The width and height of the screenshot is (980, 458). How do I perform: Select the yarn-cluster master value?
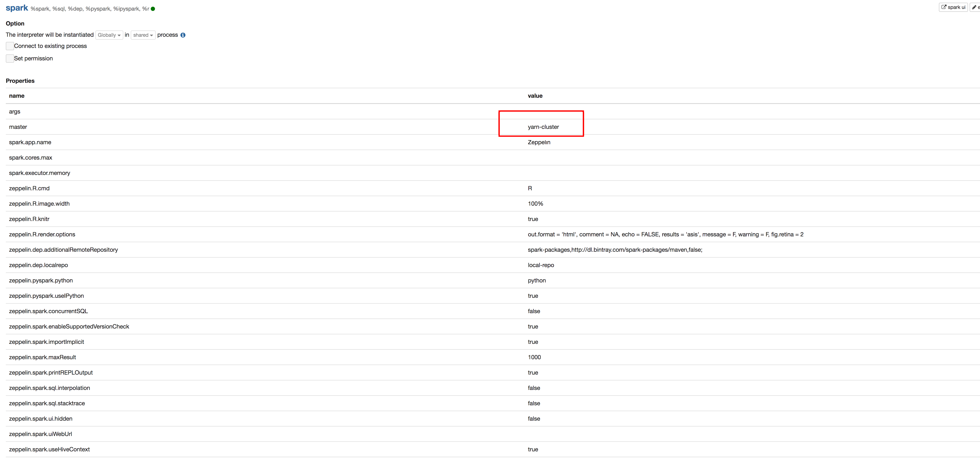[543, 127]
